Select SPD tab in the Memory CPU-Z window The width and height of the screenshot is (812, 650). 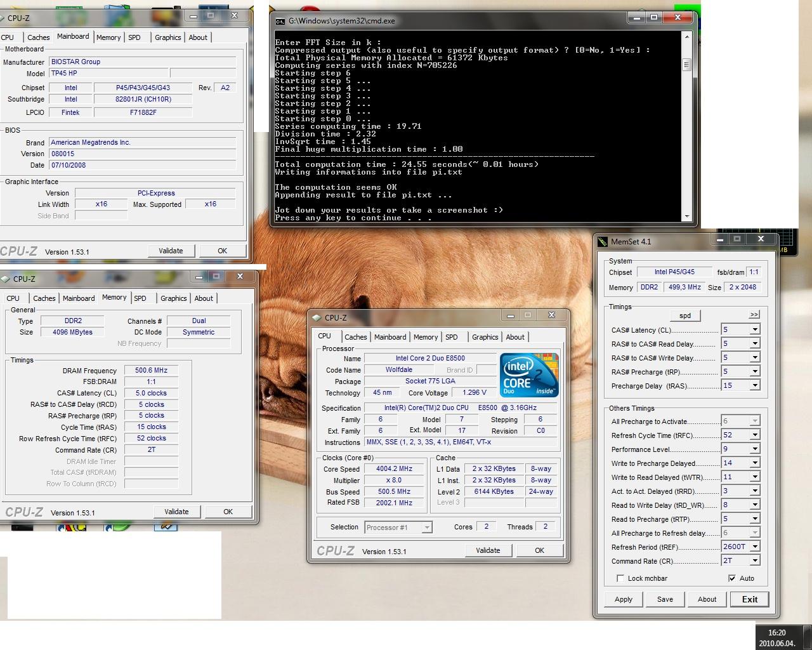140,298
